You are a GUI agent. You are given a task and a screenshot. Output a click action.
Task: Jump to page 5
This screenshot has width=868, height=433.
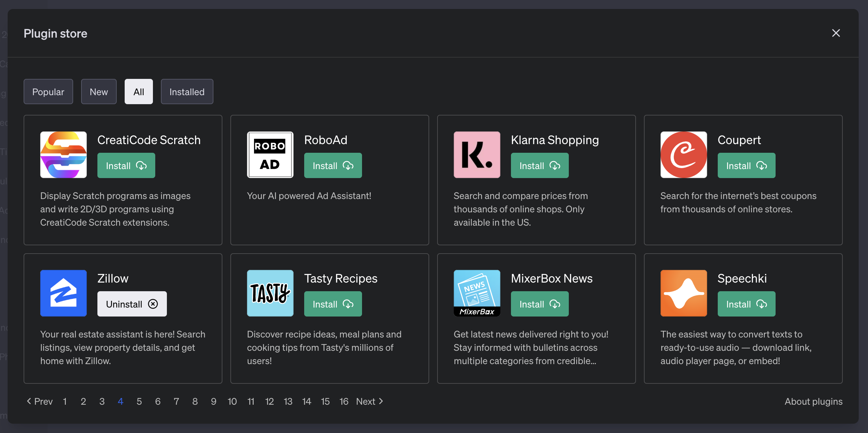coord(139,401)
